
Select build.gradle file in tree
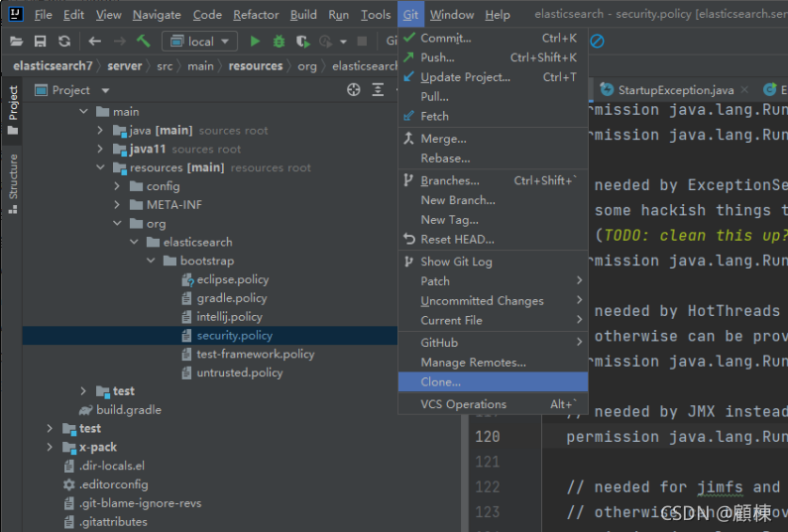(129, 409)
